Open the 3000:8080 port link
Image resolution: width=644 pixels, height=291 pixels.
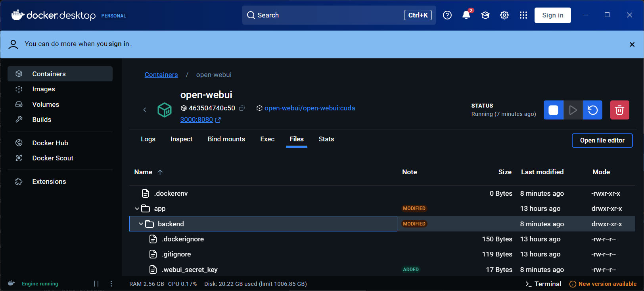tap(197, 119)
